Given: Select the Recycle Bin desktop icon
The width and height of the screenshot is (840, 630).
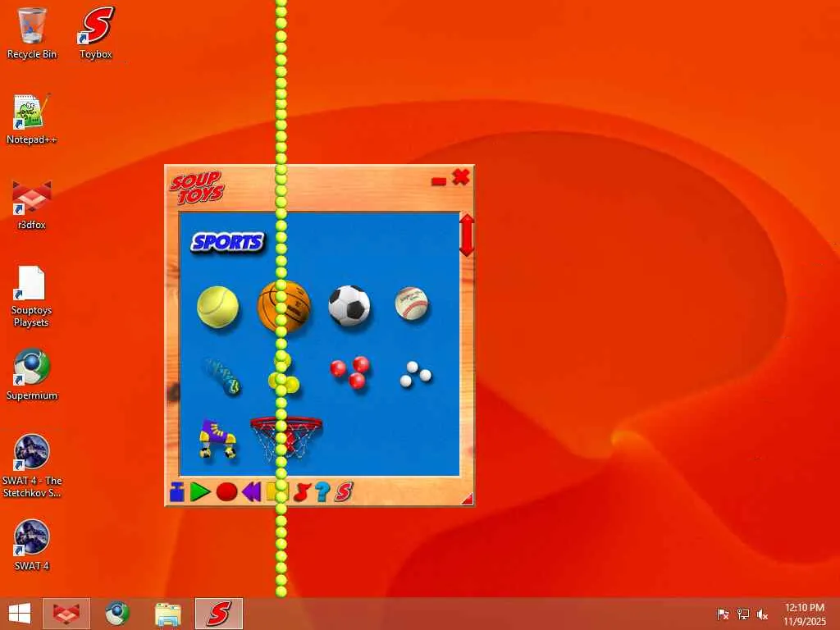Looking at the screenshot, I should point(32,33).
